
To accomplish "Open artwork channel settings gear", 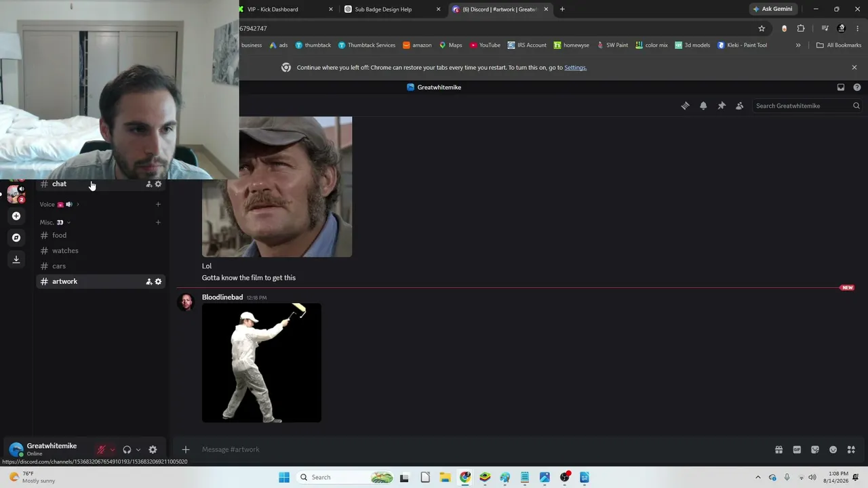I will pyautogui.click(x=158, y=282).
